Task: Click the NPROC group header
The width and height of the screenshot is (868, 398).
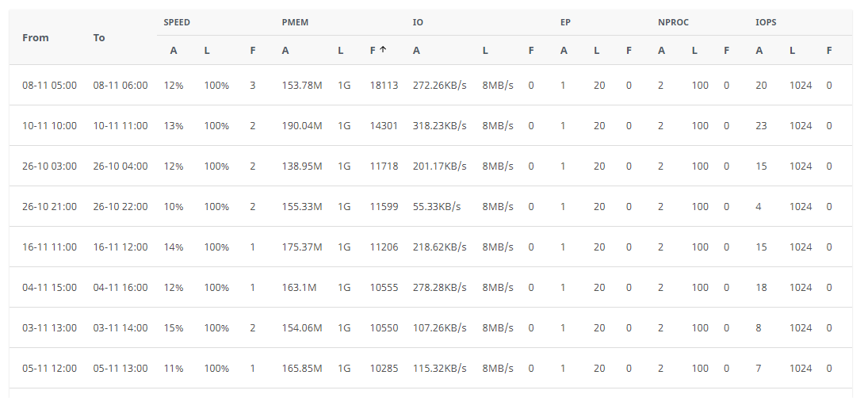Action: (673, 22)
